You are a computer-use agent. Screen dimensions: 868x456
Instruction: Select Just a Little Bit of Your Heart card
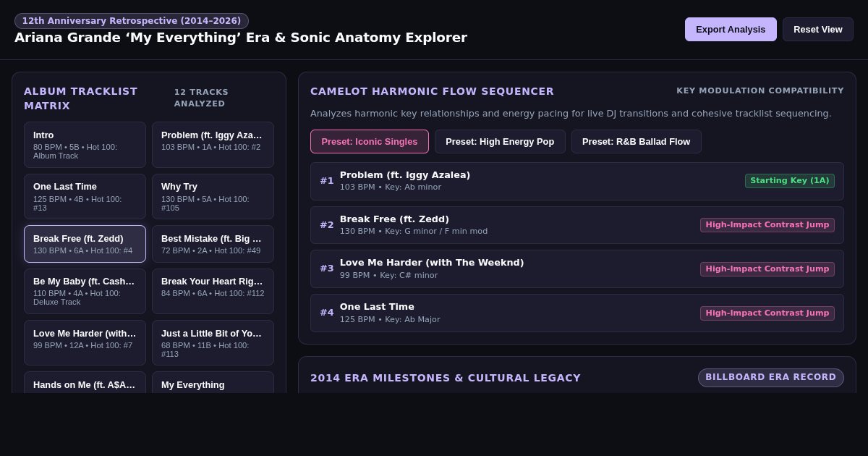[x=213, y=342]
